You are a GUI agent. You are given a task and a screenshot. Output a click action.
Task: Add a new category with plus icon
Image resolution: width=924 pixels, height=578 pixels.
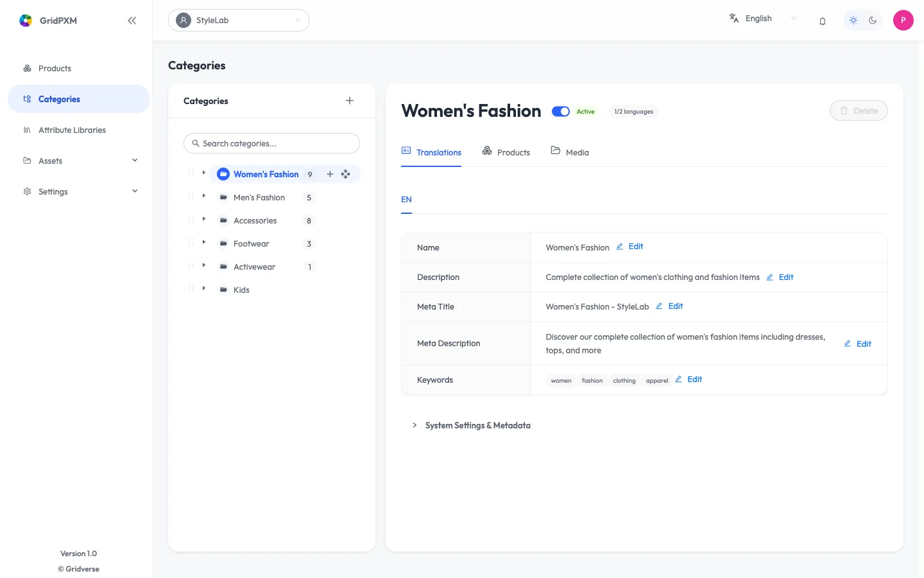[x=350, y=101]
